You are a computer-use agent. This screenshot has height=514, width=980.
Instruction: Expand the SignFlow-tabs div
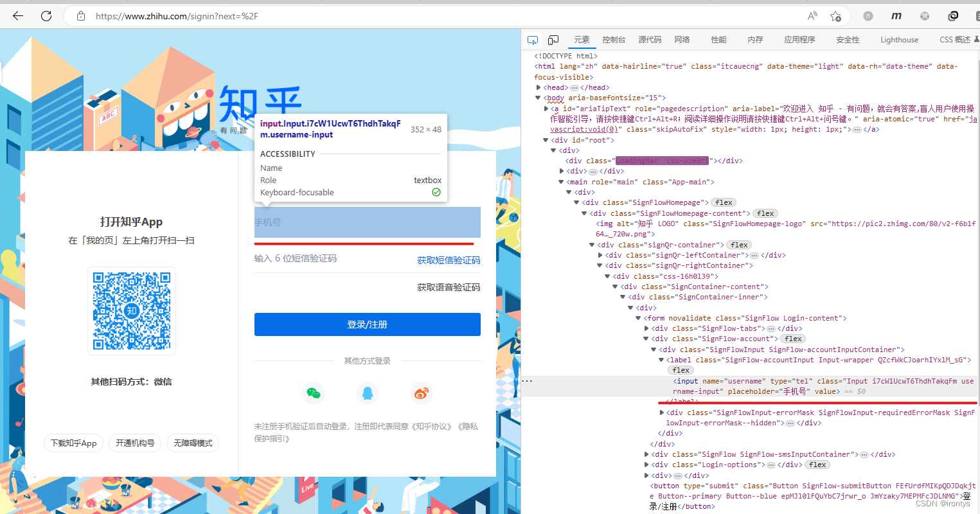coord(646,328)
